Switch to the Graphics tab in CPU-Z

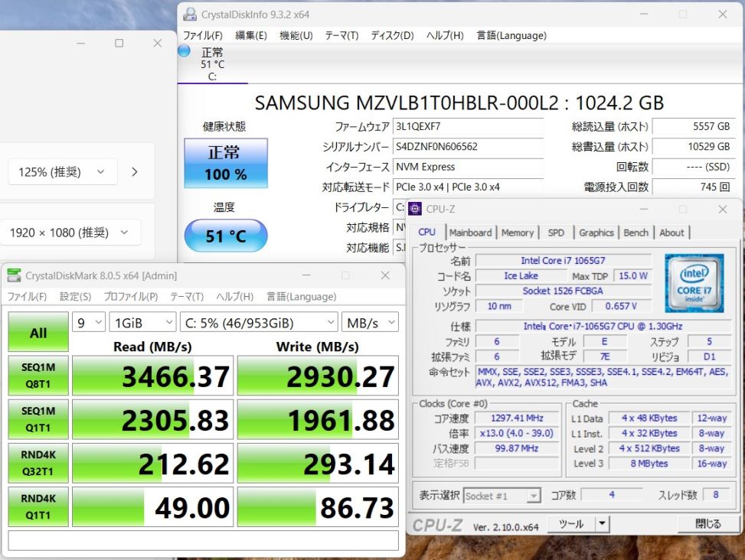pyautogui.click(x=596, y=233)
